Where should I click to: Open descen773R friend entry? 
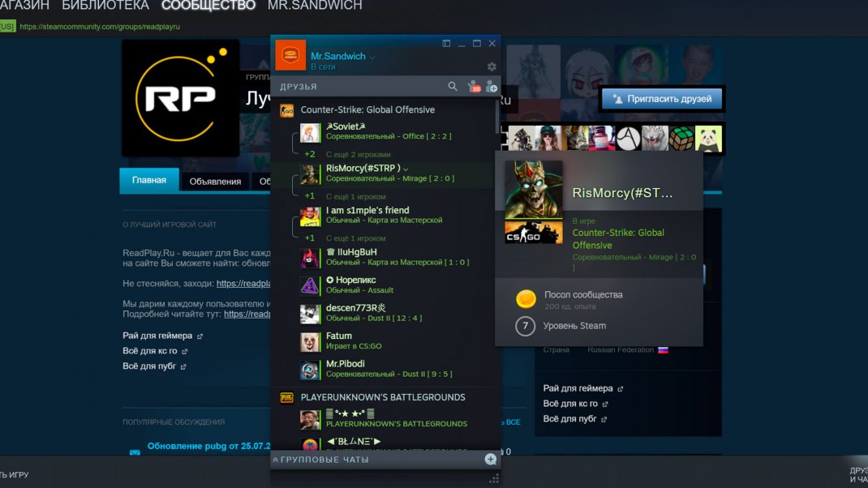(382, 313)
